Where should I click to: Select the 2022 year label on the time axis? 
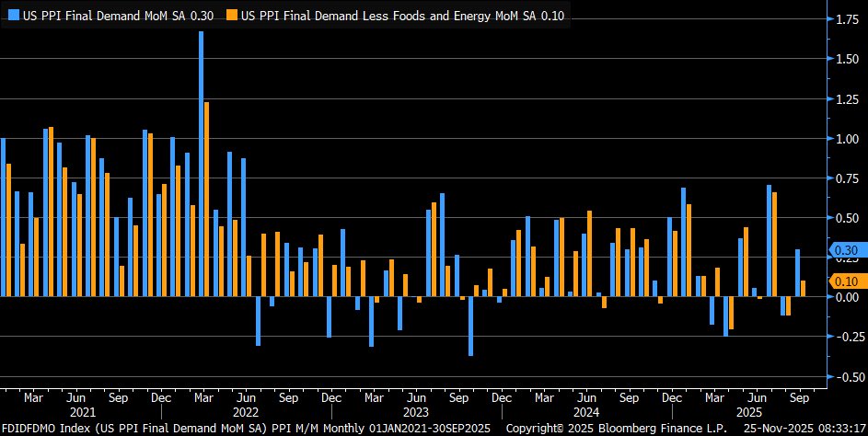(x=245, y=413)
